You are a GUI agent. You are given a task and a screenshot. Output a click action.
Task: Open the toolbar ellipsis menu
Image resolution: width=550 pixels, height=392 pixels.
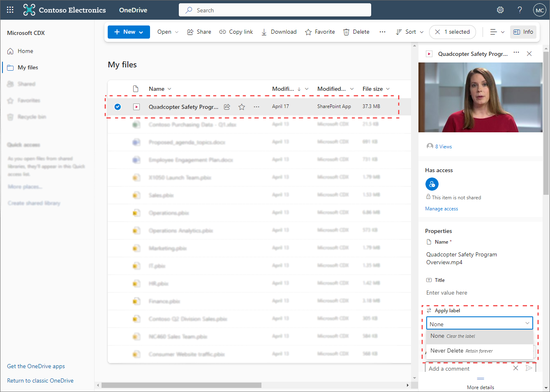(382, 32)
